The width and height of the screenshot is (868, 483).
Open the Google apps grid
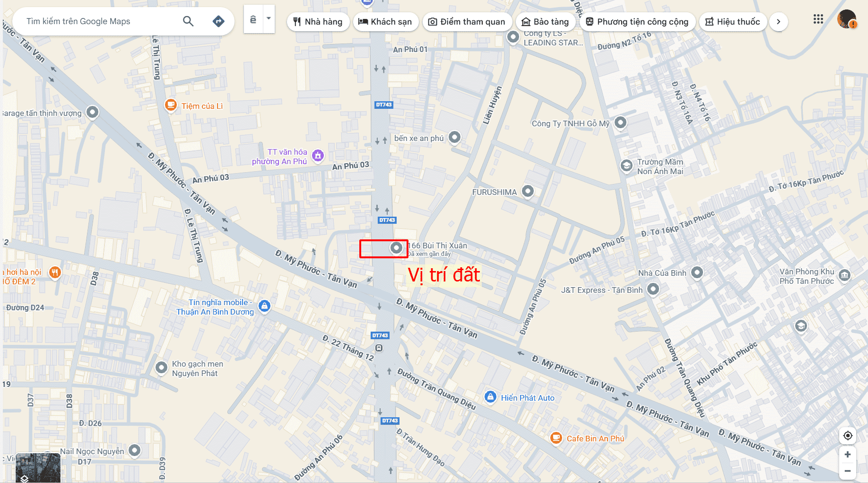coord(818,19)
